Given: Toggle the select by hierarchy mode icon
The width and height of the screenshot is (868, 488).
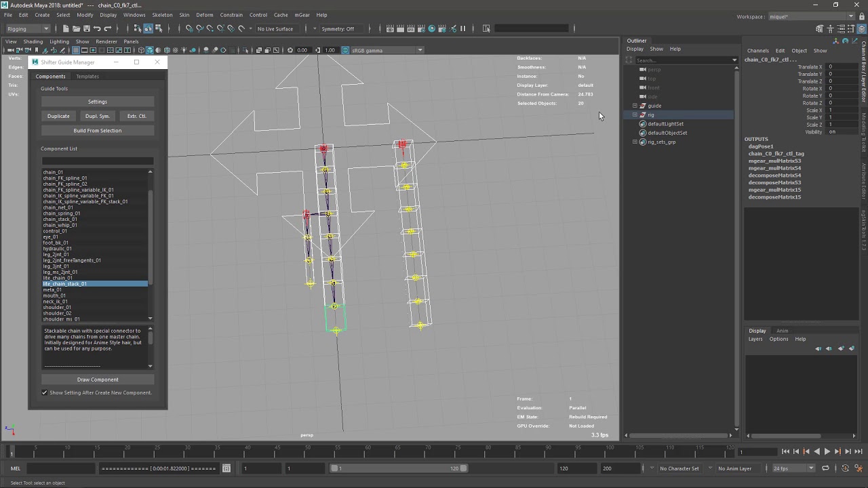Looking at the screenshot, I should click(138, 28).
